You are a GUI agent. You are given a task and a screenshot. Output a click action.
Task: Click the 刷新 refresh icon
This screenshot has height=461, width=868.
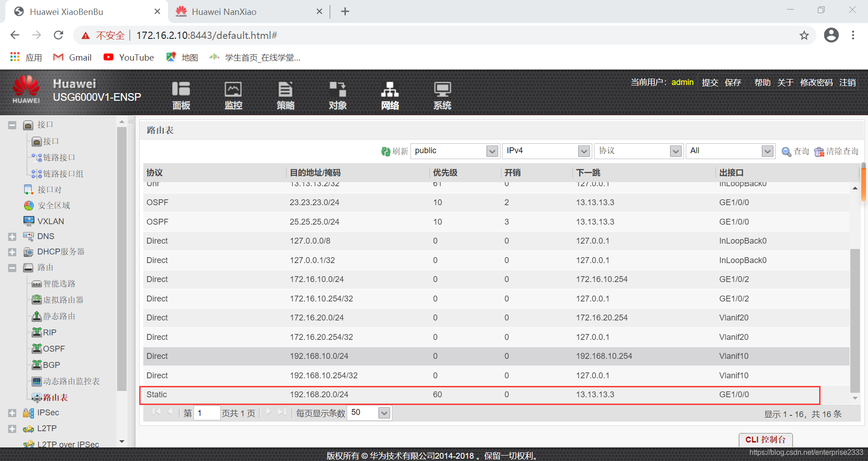click(x=386, y=151)
